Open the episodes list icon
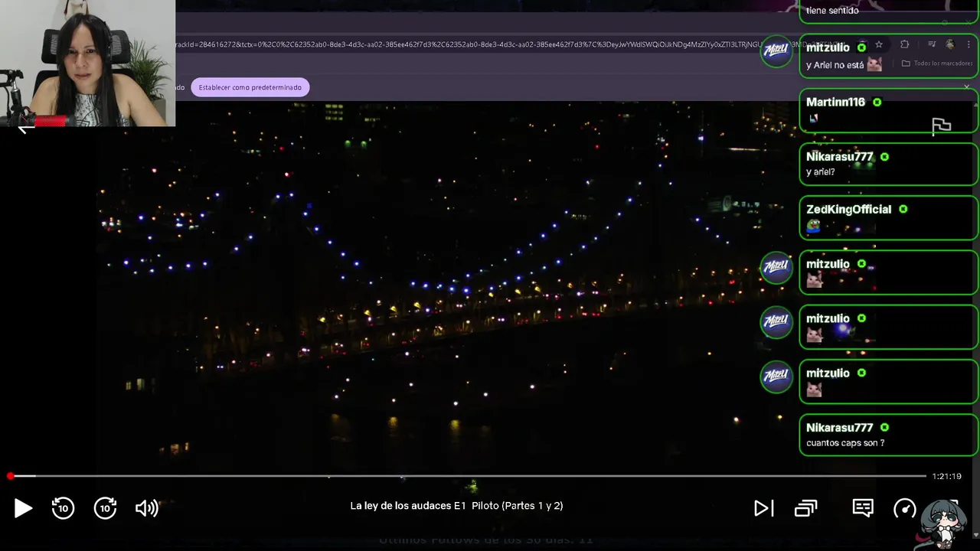 click(x=805, y=508)
